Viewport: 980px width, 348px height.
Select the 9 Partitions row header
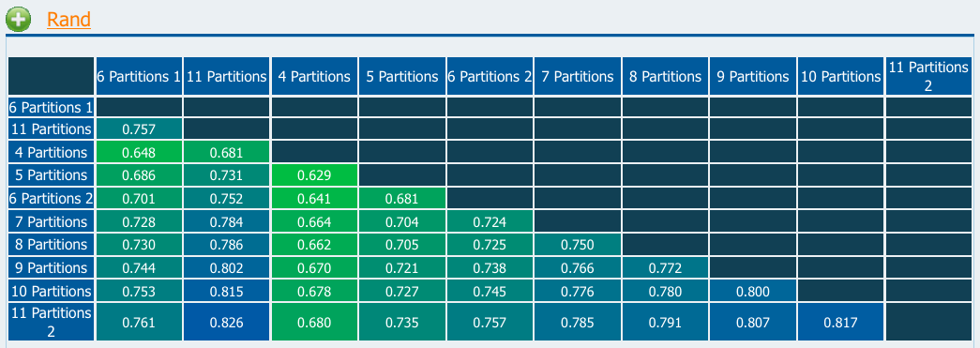click(x=52, y=267)
